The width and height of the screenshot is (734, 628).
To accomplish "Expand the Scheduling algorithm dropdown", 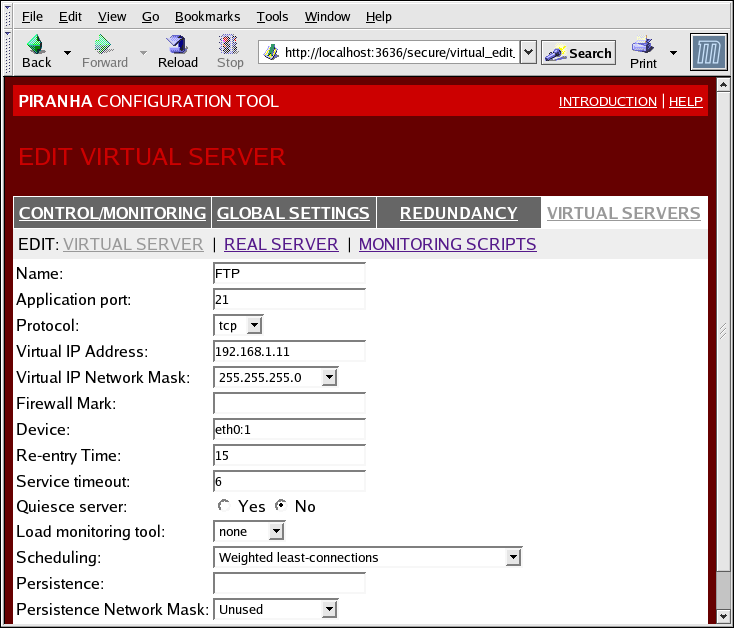I will click(x=513, y=557).
